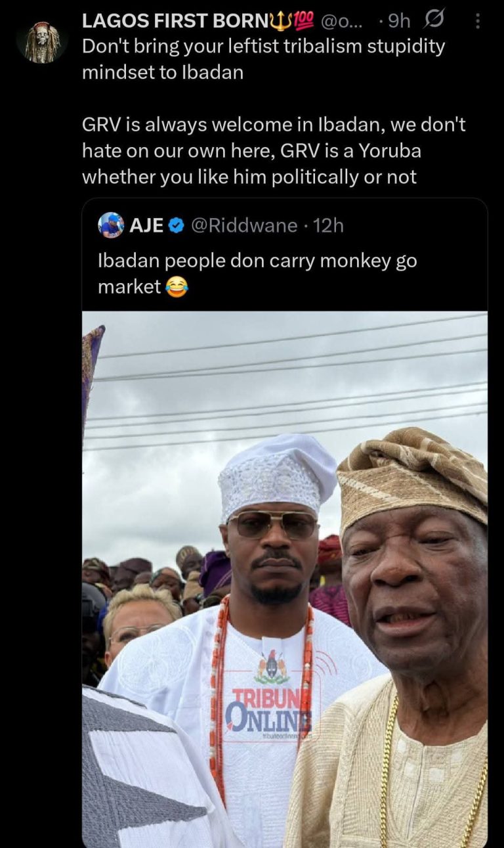This screenshot has height=848, width=504.
Task: Click the blue verified badge beside AJE
Action: pos(176,225)
